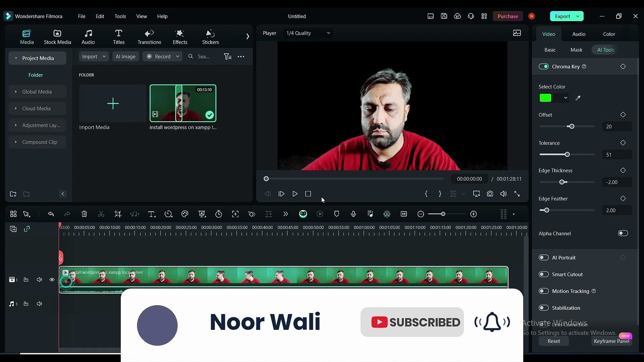
Task: Switch to the Mask tab
Action: coord(576,50)
